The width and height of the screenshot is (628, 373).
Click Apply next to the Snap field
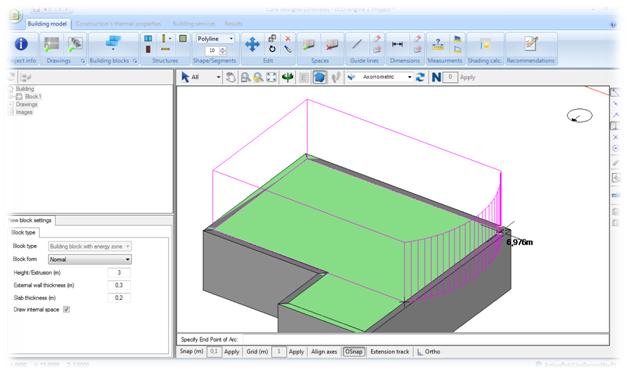[231, 352]
